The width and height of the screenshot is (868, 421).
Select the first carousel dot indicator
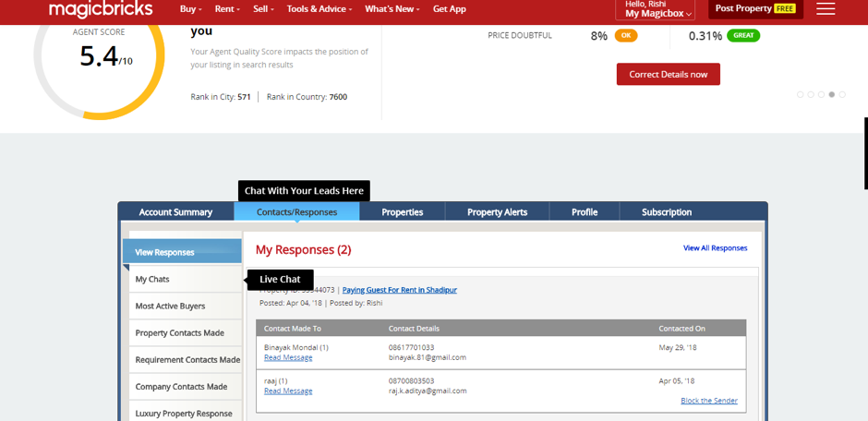tap(801, 94)
